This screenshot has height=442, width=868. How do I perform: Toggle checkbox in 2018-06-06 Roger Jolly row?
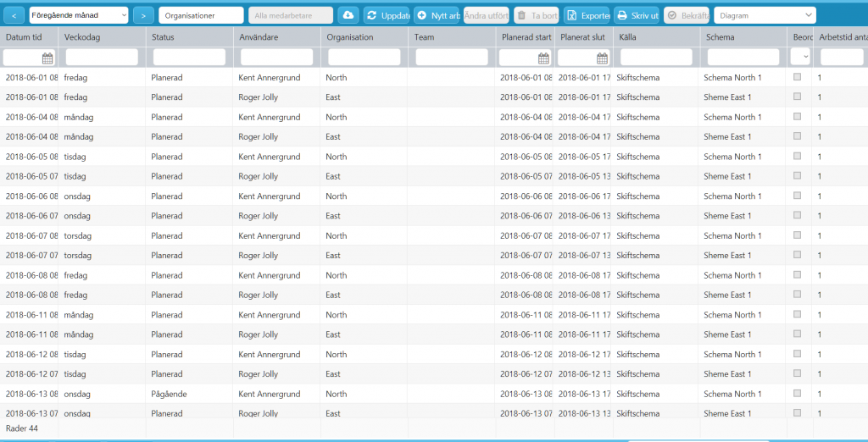(797, 215)
